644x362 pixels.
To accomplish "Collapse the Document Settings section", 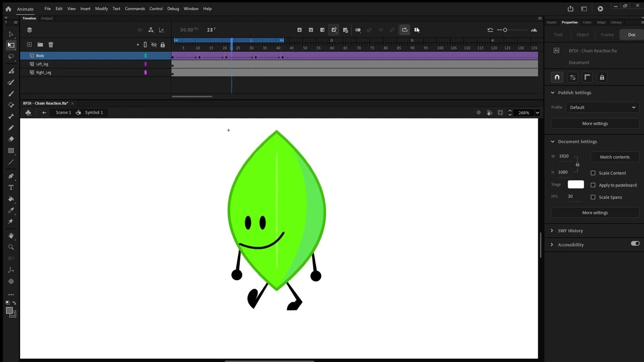I will [552, 142].
